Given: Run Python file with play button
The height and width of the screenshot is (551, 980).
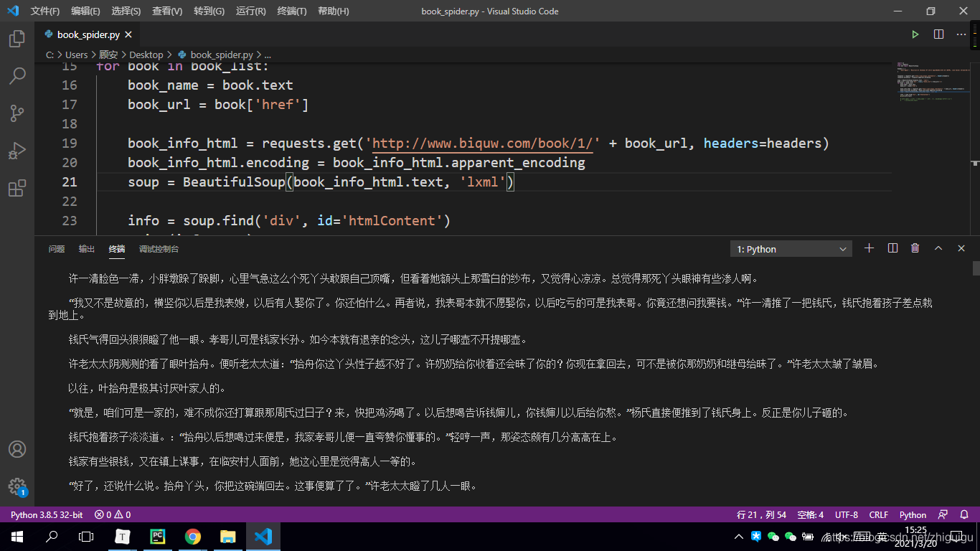Looking at the screenshot, I should [915, 34].
